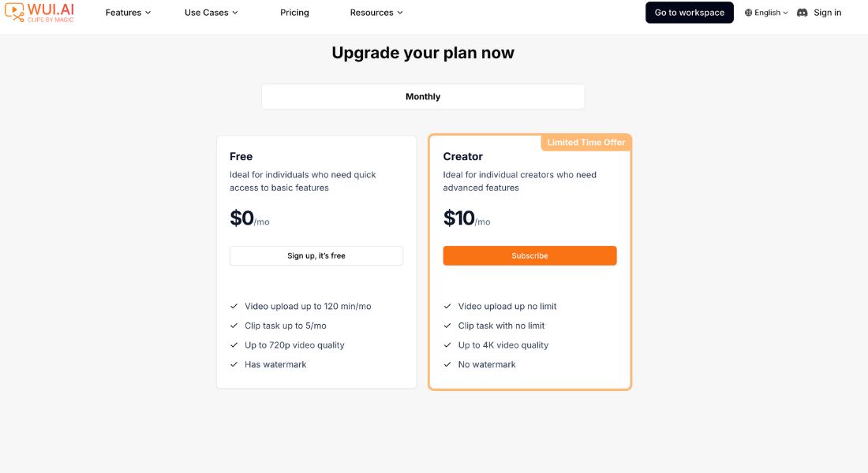Open the Discord icon link
The height and width of the screenshot is (473, 868).
(802, 13)
